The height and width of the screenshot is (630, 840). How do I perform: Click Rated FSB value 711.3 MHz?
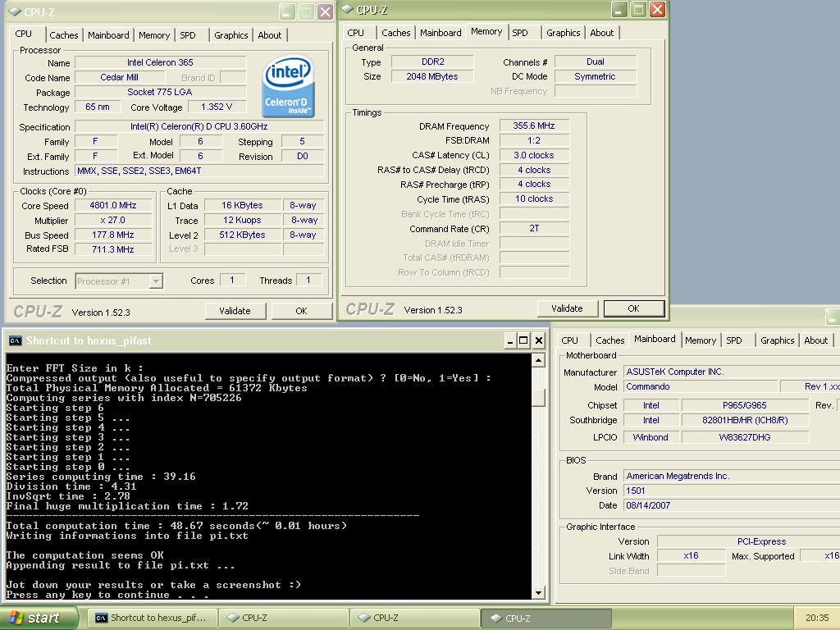113,249
